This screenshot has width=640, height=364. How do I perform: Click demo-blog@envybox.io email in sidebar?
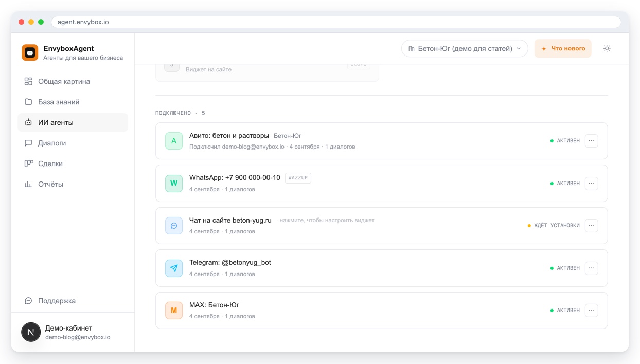coord(78,337)
